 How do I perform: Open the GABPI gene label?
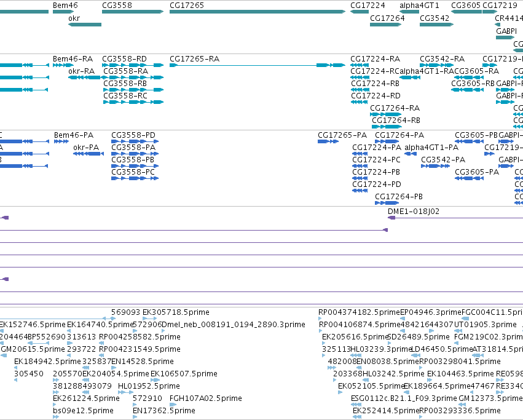pyautogui.click(x=506, y=31)
